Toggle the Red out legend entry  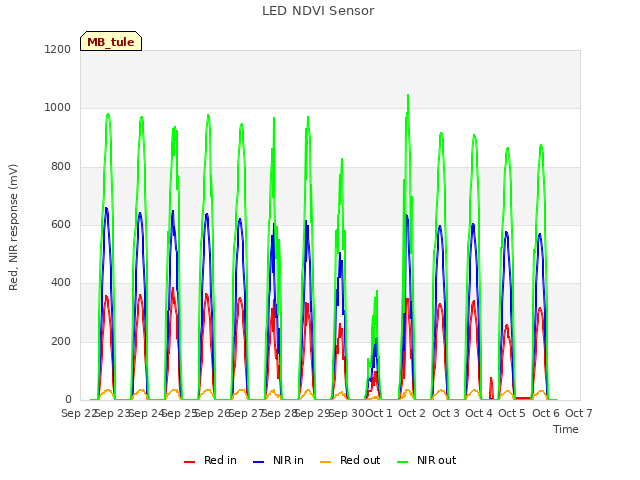point(350,460)
